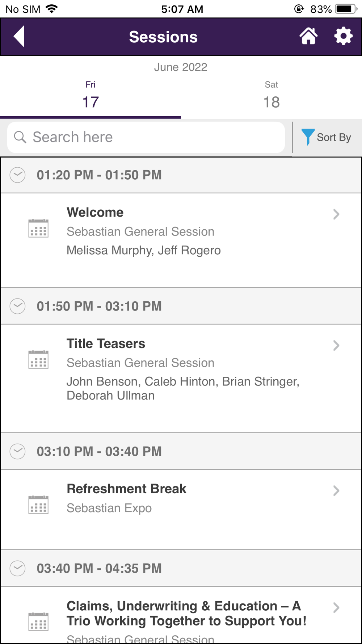Click calendar icon beside Claims, Underwriting session
Screen dimensions: 362x644
[x=38, y=622]
